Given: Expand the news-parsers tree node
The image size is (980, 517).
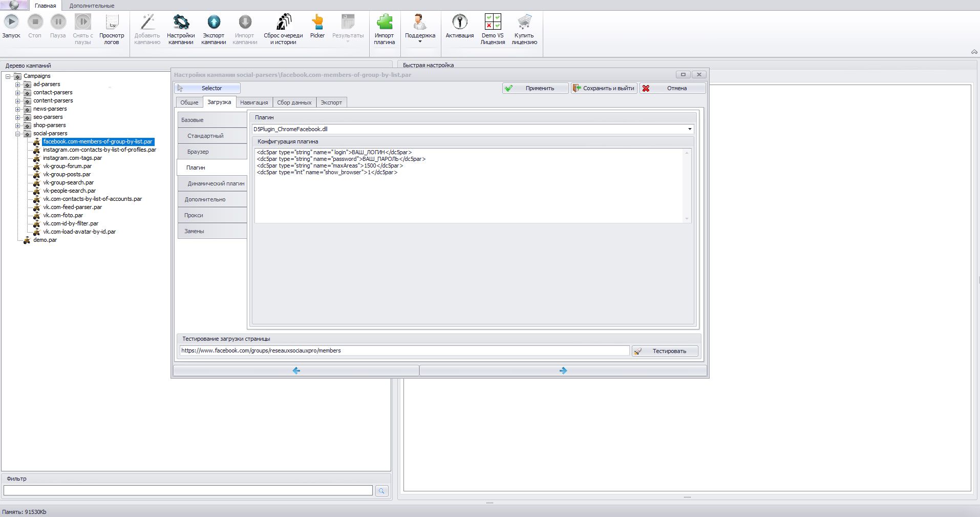Looking at the screenshot, I should (x=18, y=109).
